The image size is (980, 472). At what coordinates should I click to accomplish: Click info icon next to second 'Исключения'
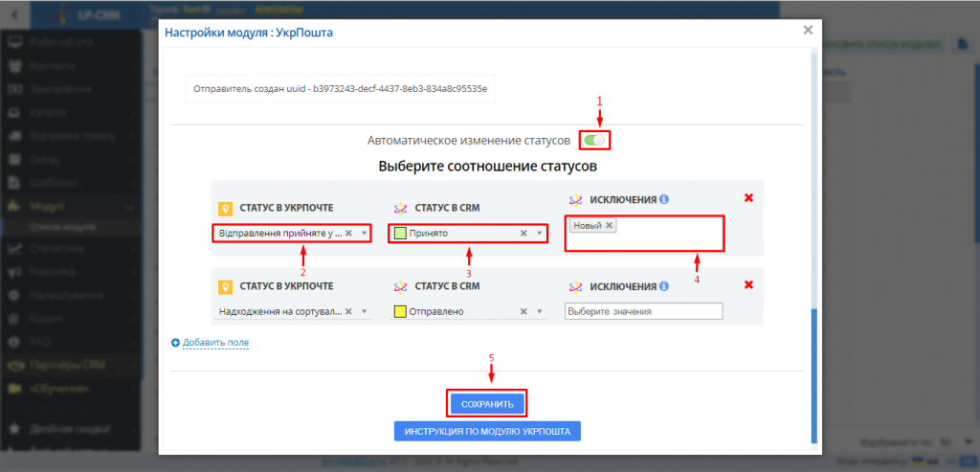point(664,286)
